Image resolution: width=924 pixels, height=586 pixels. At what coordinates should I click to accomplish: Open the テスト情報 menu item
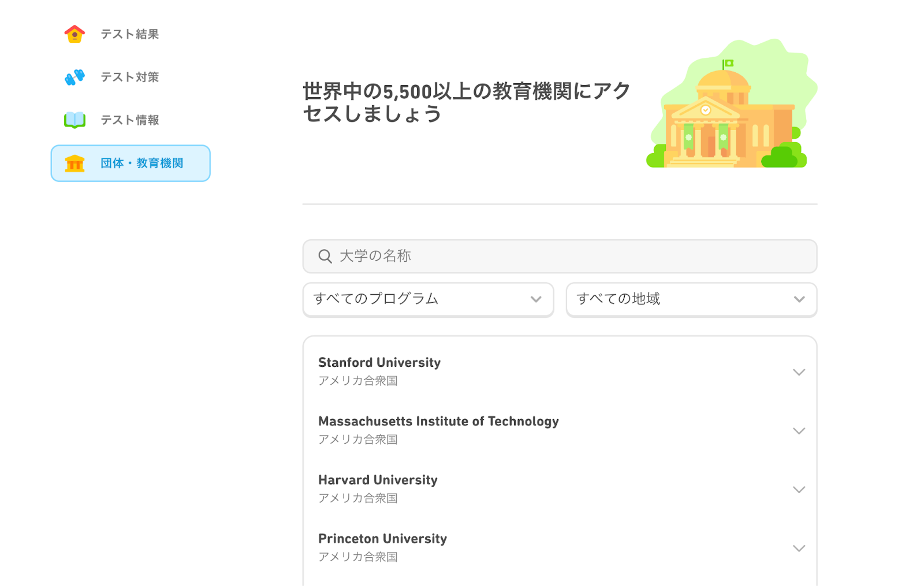click(131, 120)
